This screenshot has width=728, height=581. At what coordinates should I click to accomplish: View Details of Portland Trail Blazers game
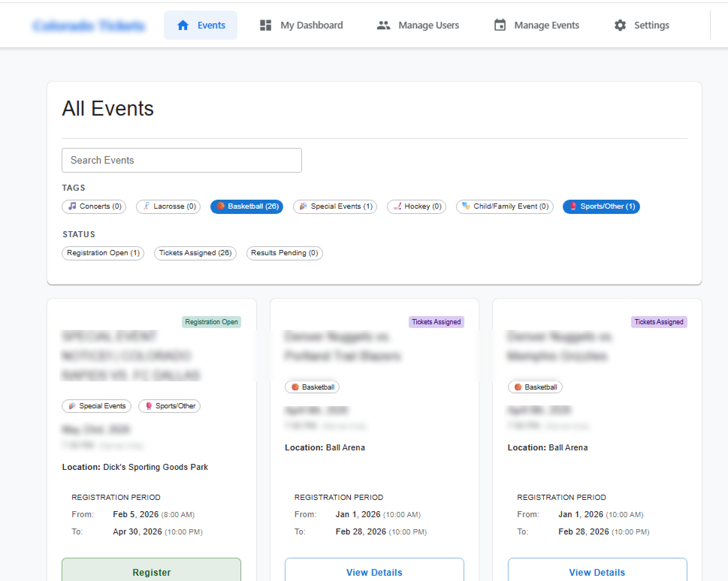[374, 572]
